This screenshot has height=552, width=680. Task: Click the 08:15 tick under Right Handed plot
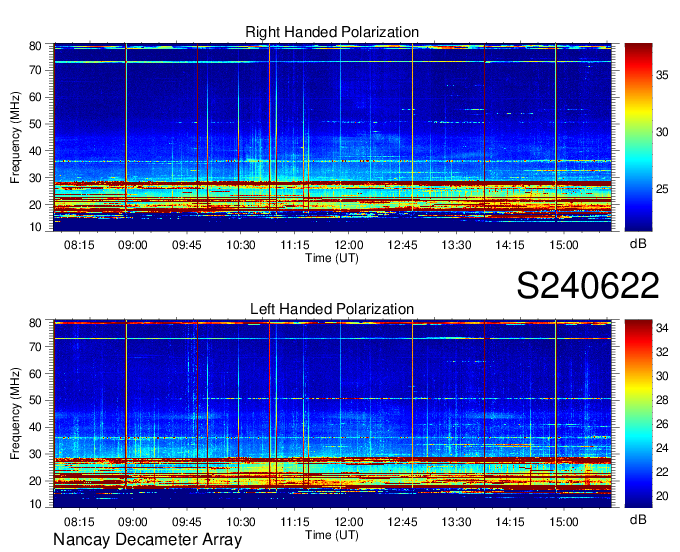coord(79,245)
